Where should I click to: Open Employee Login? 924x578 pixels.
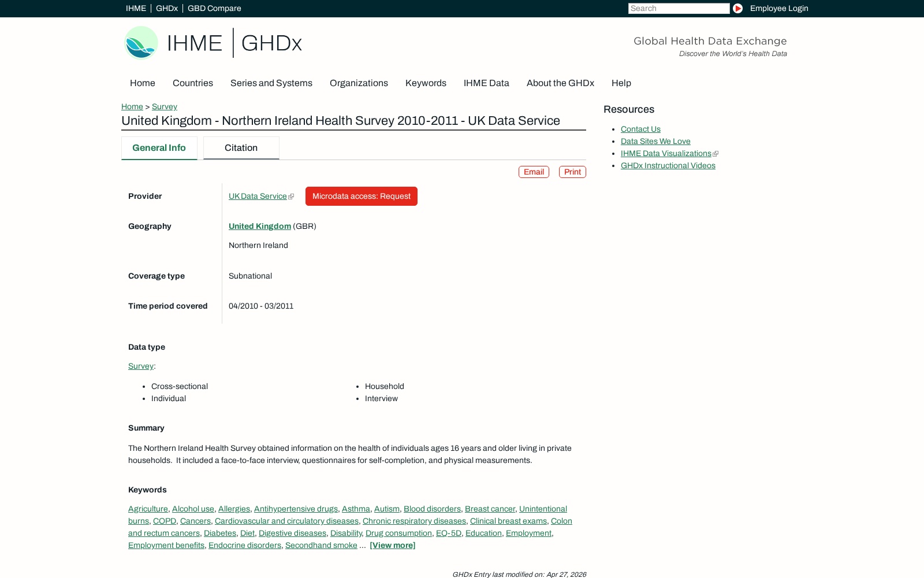tap(779, 8)
